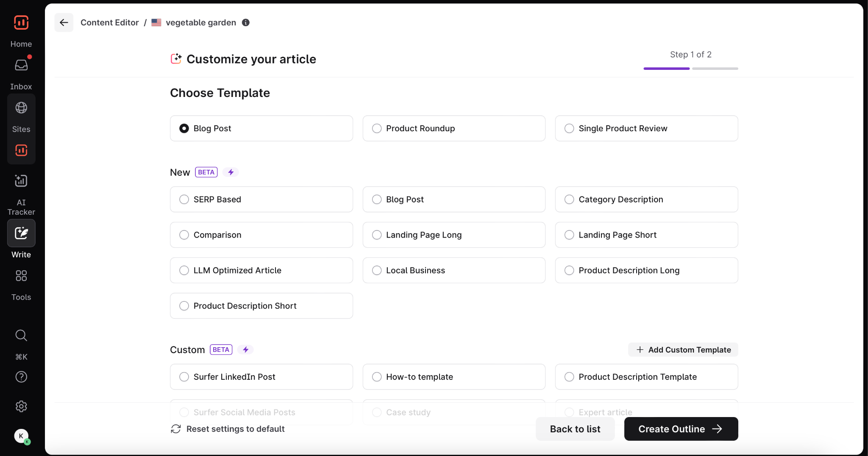Open settings gear in the sidebar
Screen dimensions: 868x456
tap(21, 406)
